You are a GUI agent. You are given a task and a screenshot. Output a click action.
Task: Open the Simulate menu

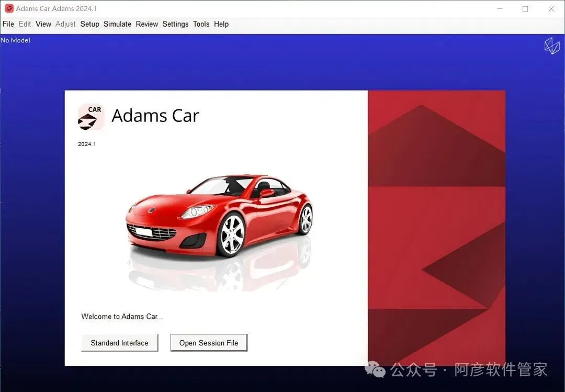click(118, 24)
